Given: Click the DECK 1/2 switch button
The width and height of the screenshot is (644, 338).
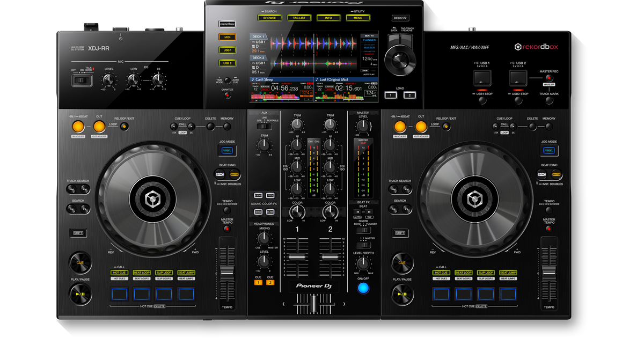Looking at the screenshot, I should pyautogui.click(x=400, y=18).
